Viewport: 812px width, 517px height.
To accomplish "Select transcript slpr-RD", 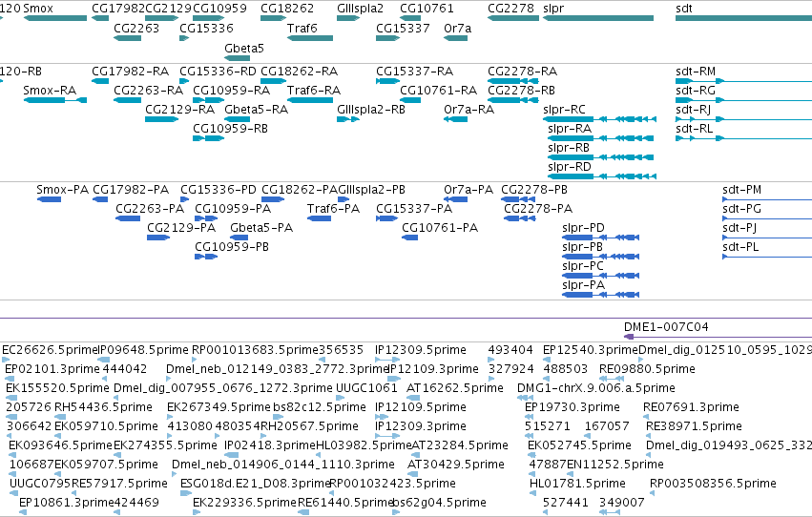I will tap(602, 176).
